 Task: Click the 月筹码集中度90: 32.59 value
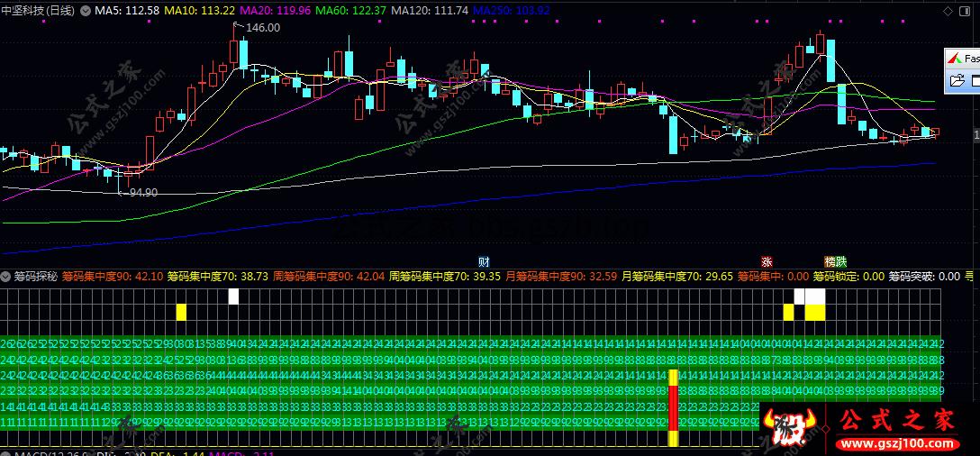pyautogui.click(x=560, y=276)
